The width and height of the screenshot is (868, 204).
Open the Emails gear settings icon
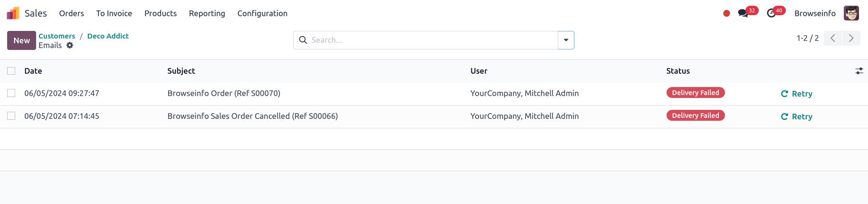(70, 45)
